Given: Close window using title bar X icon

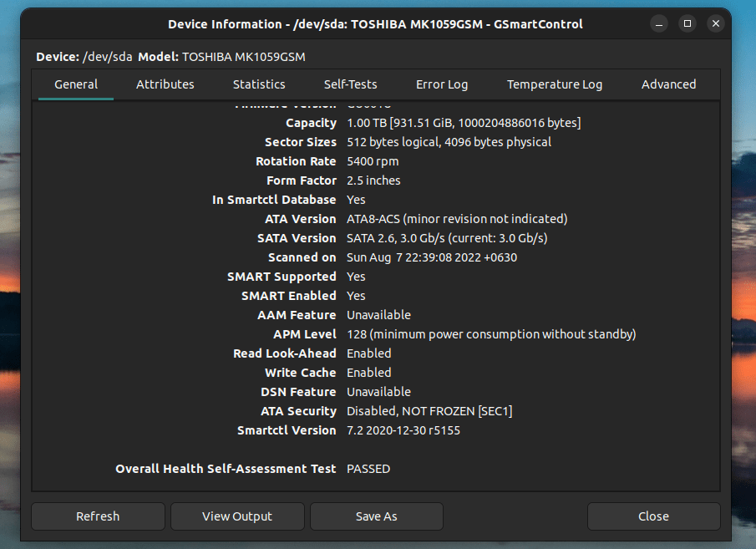Looking at the screenshot, I should click(716, 24).
